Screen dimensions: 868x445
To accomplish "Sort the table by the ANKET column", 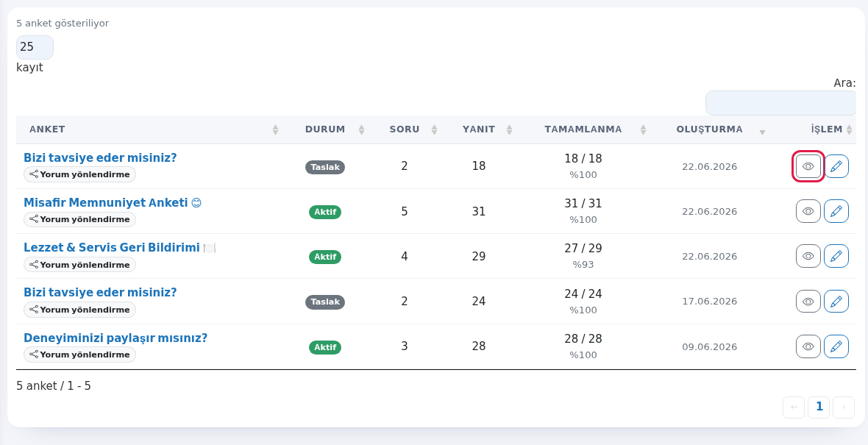I will coord(149,129).
